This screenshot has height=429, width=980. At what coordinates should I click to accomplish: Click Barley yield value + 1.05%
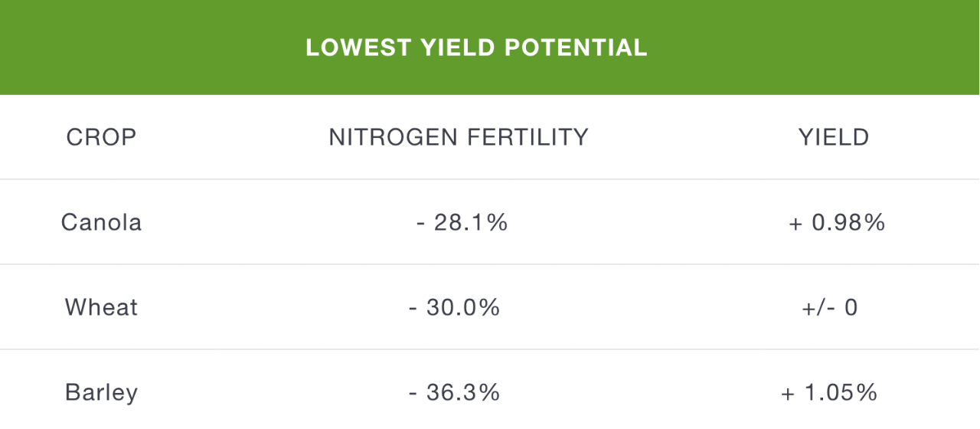(x=829, y=392)
